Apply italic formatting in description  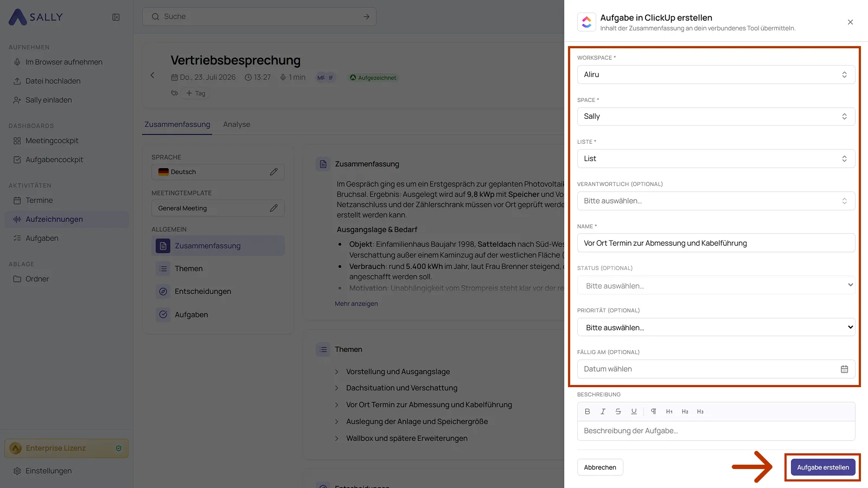point(603,412)
